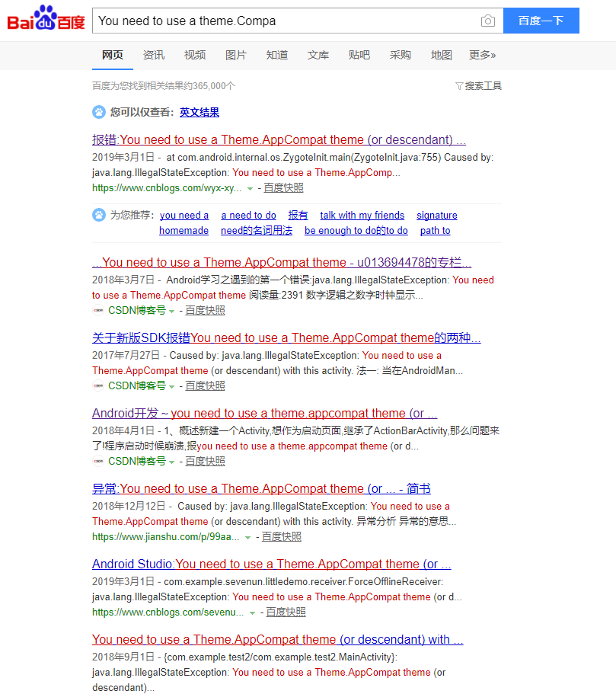Open result Android开发～you need to use a theme
Screen dimensions: 616x694
[x=265, y=414]
